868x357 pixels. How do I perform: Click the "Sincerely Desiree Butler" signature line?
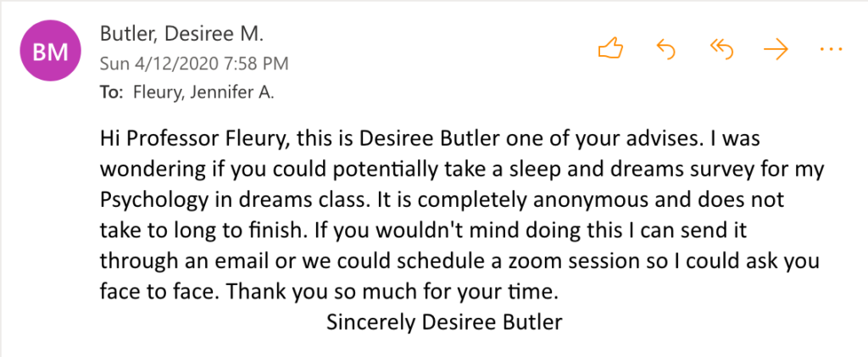(x=444, y=322)
